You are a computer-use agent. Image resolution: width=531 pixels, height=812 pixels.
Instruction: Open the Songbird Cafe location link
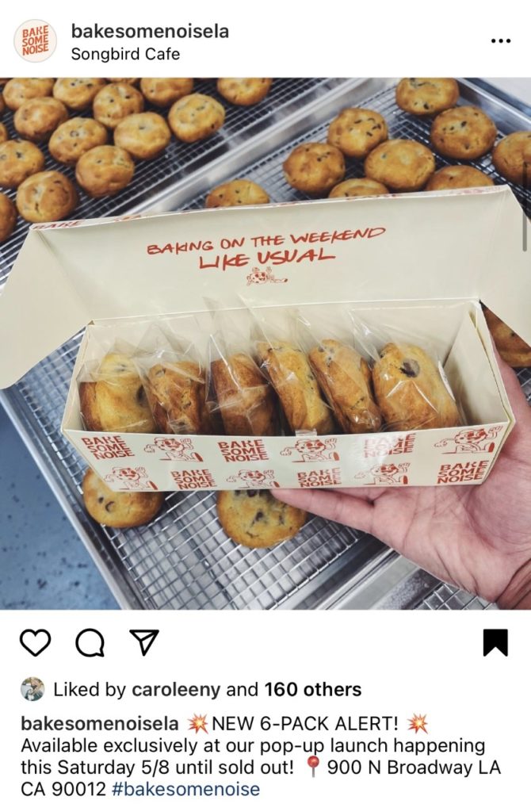(x=125, y=54)
